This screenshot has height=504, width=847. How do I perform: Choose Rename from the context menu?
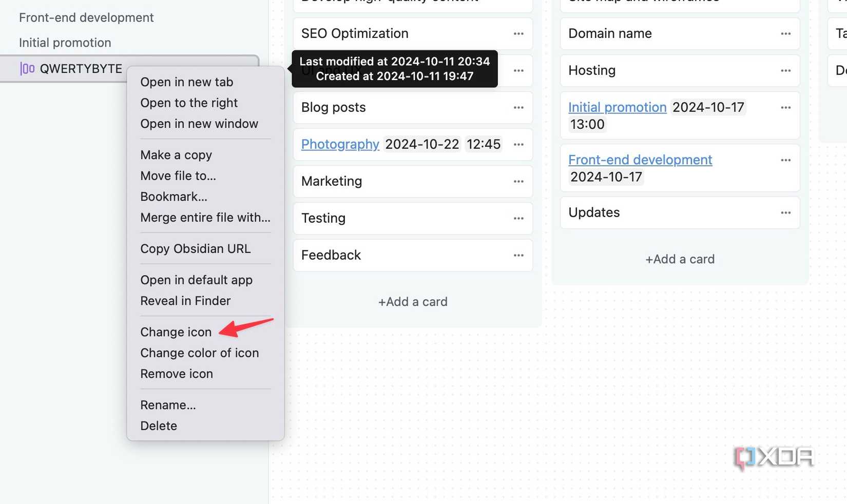(x=168, y=405)
